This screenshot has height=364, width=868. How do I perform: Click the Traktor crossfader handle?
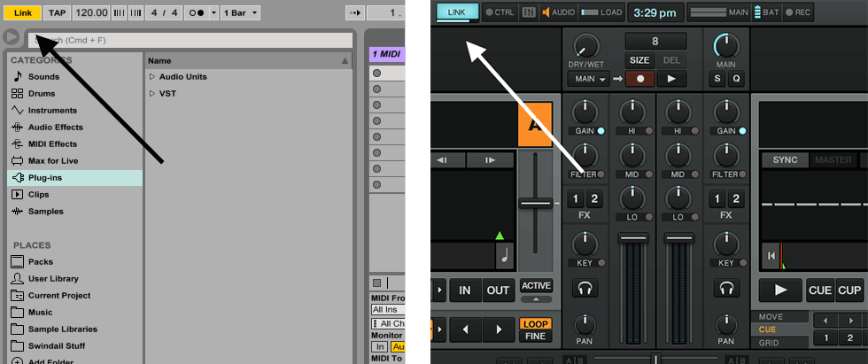click(656, 358)
